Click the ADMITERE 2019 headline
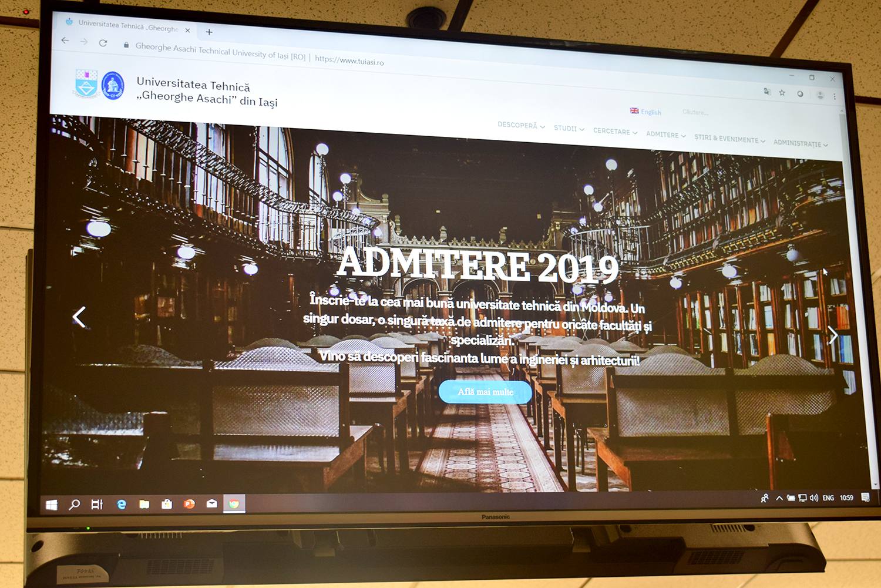 tap(478, 266)
